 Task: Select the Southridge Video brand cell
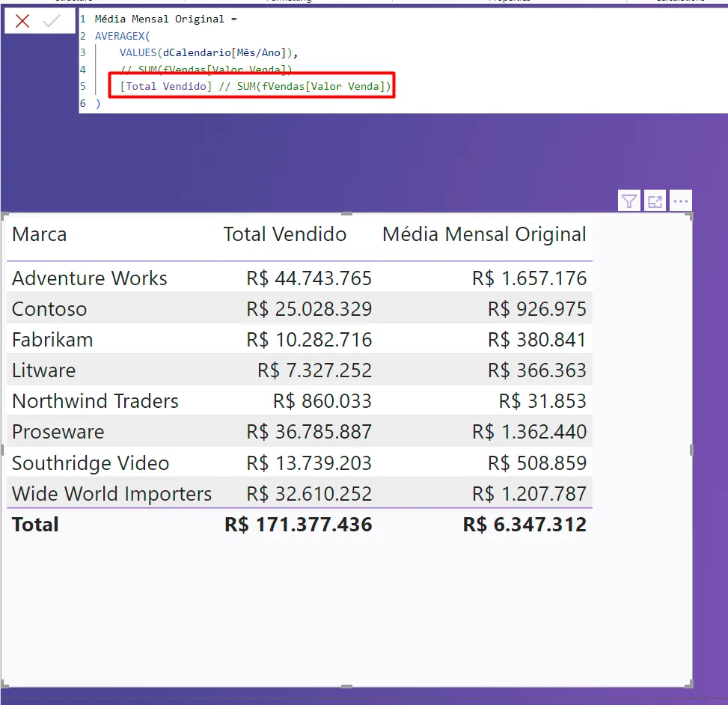click(91, 463)
